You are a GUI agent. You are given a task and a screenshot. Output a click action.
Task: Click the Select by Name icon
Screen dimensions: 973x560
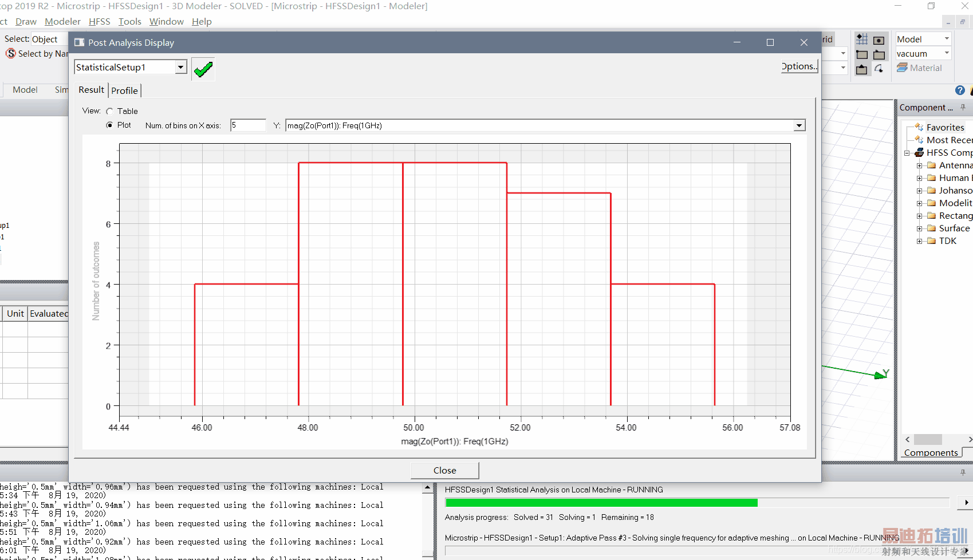click(x=10, y=53)
